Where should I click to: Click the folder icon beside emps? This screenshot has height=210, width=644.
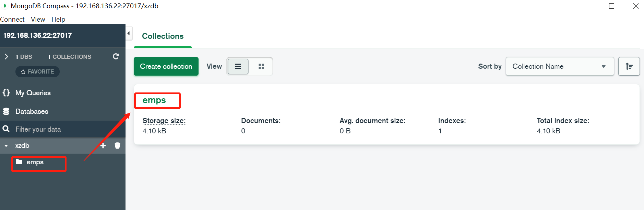tap(19, 162)
